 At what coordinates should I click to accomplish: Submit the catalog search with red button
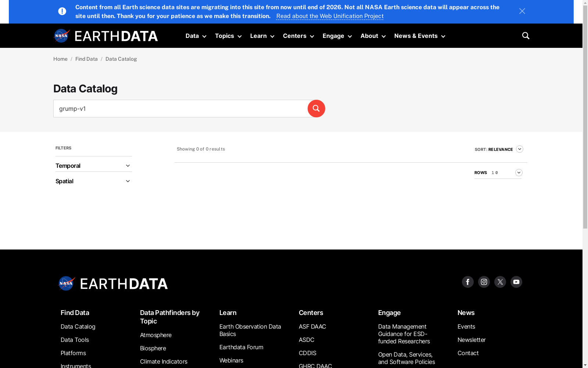pos(316,109)
